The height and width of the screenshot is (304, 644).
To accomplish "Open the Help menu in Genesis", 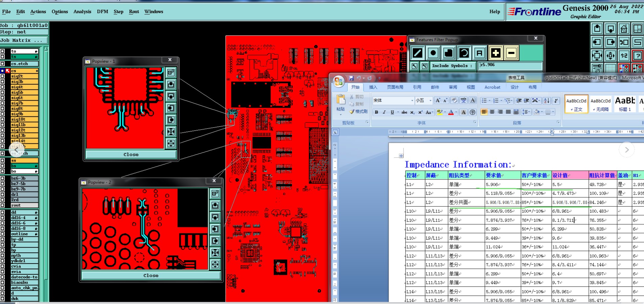I will coord(495,11).
